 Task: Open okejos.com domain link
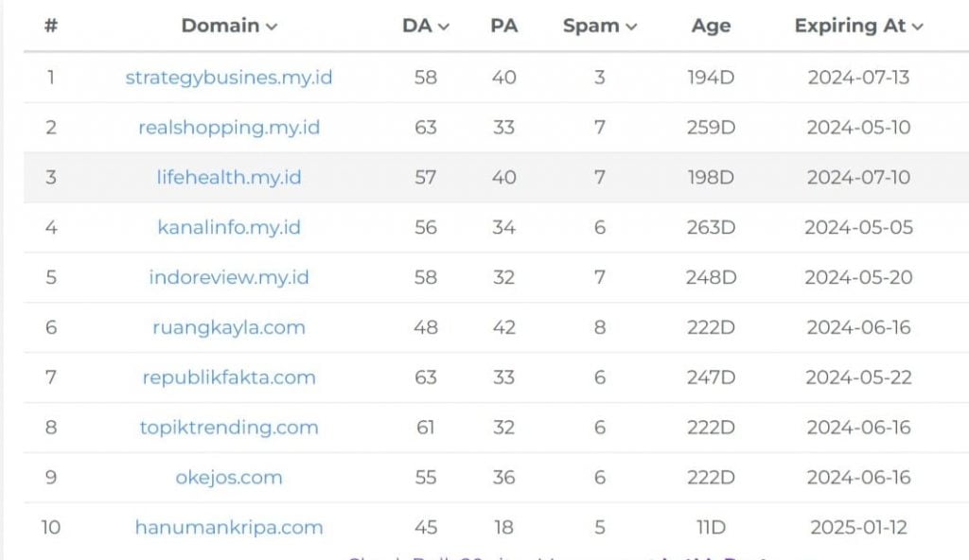coord(229,478)
